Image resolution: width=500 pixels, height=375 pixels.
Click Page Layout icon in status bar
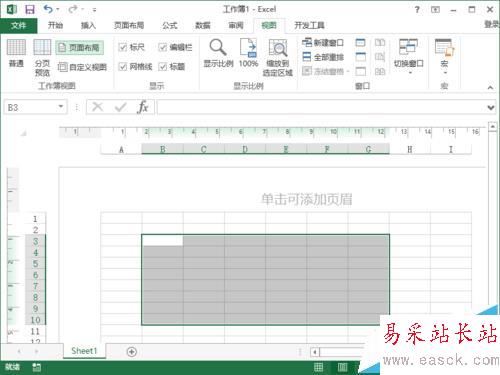coord(342,367)
